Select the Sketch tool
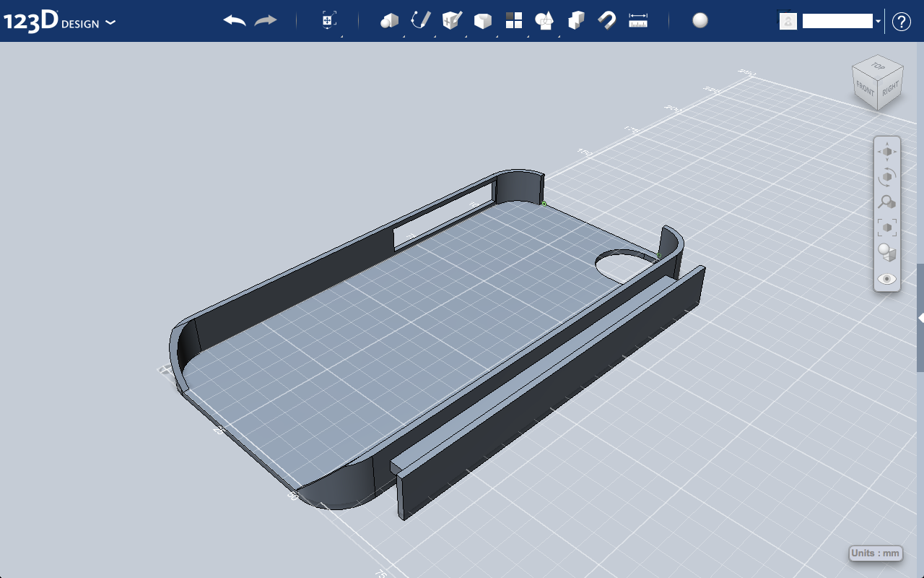This screenshot has height=578, width=924. [422, 21]
